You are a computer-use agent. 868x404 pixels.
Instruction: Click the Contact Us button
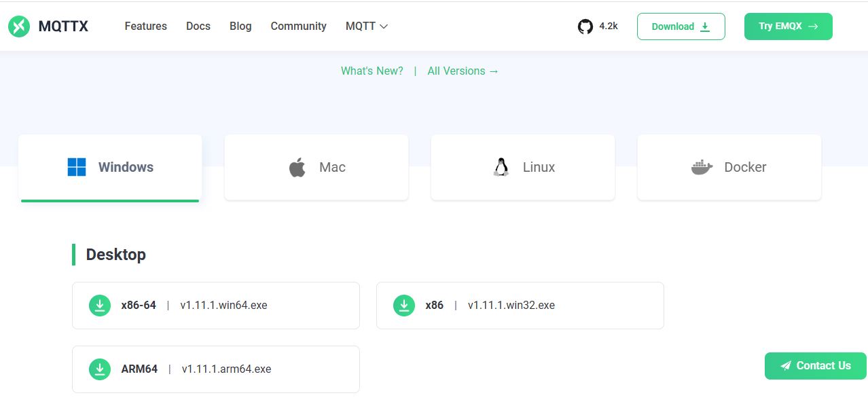(816, 366)
